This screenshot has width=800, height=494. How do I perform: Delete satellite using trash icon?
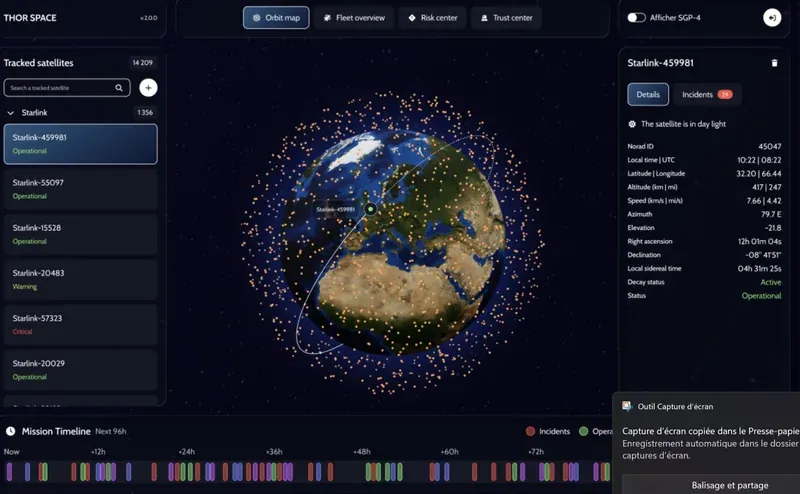(x=774, y=63)
